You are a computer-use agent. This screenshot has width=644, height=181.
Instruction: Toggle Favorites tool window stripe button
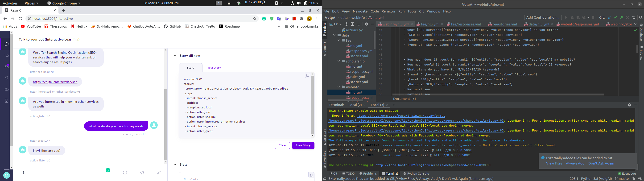[x=325, y=160]
